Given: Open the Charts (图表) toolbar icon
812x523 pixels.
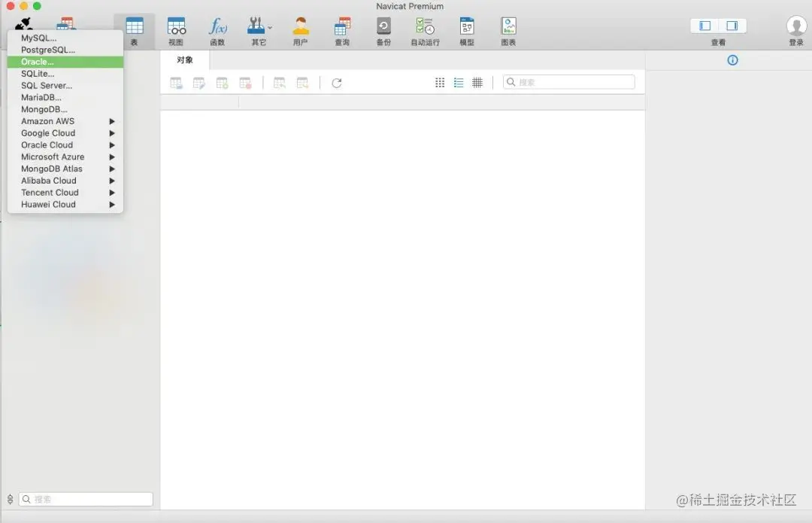Looking at the screenshot, I should point(508,31).
